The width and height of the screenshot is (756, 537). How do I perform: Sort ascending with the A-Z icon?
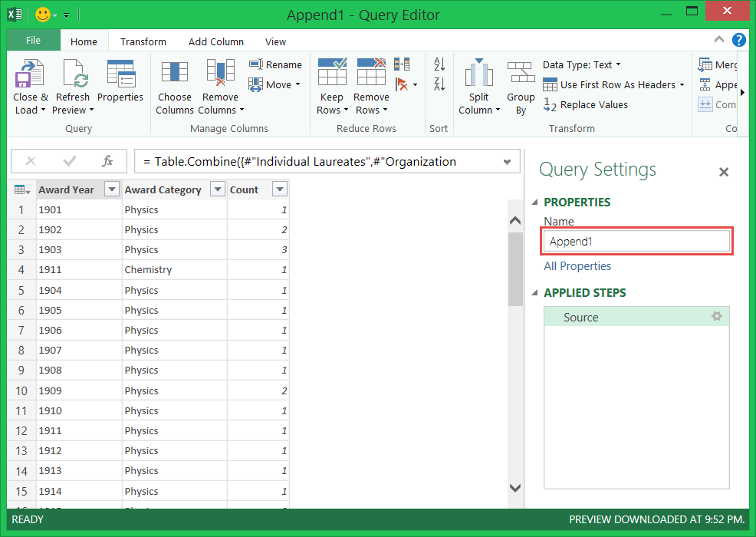pyautogui.click(x=439, y=64)
